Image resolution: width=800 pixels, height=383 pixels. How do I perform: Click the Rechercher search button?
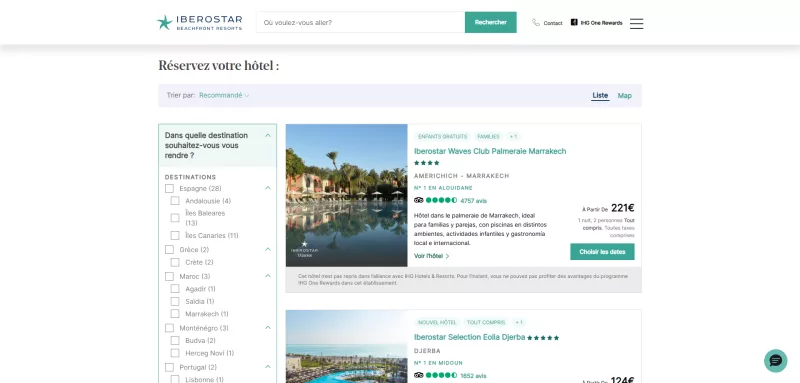[x=490, y=22]
